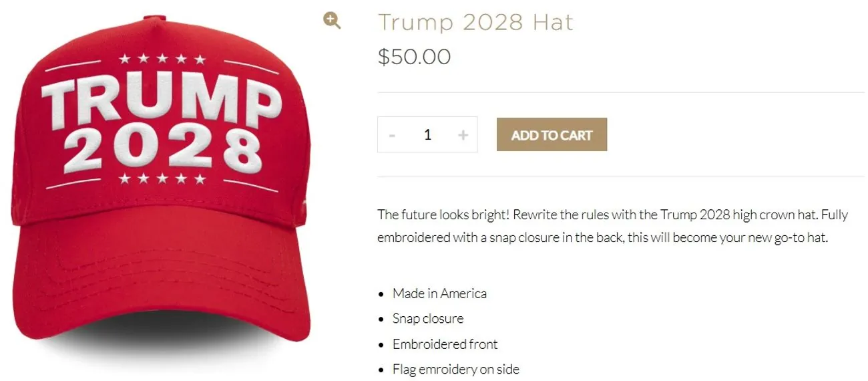
Task: Increase quantity with the plus button
Action: coord(463,135)
